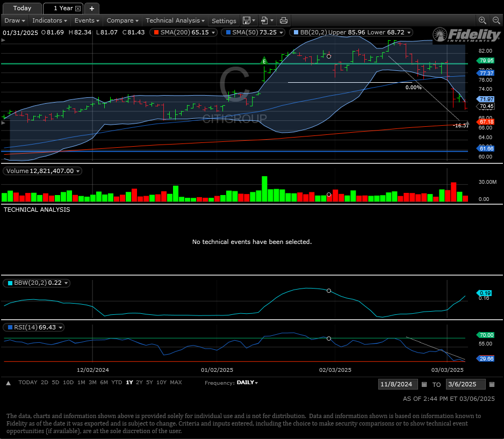
Task: Zoom in using the magnifier plus icon
Action: (x=482, y=20)
